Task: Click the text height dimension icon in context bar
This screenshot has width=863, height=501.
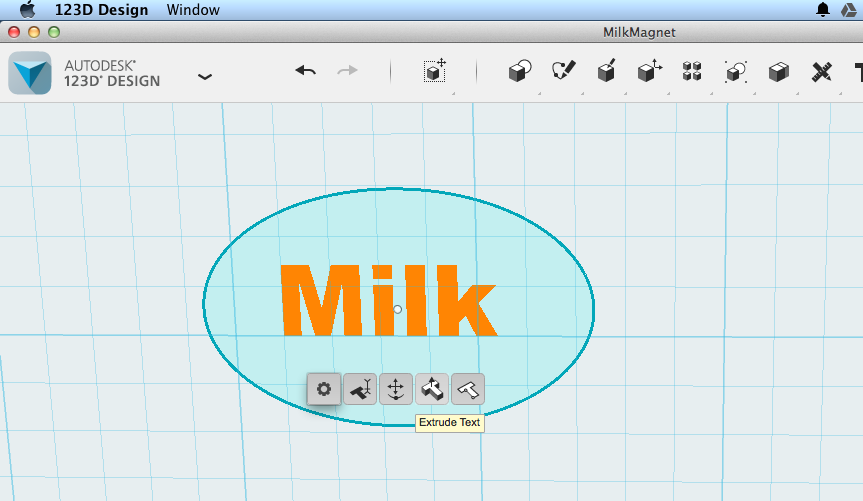Action: (360, 389)
